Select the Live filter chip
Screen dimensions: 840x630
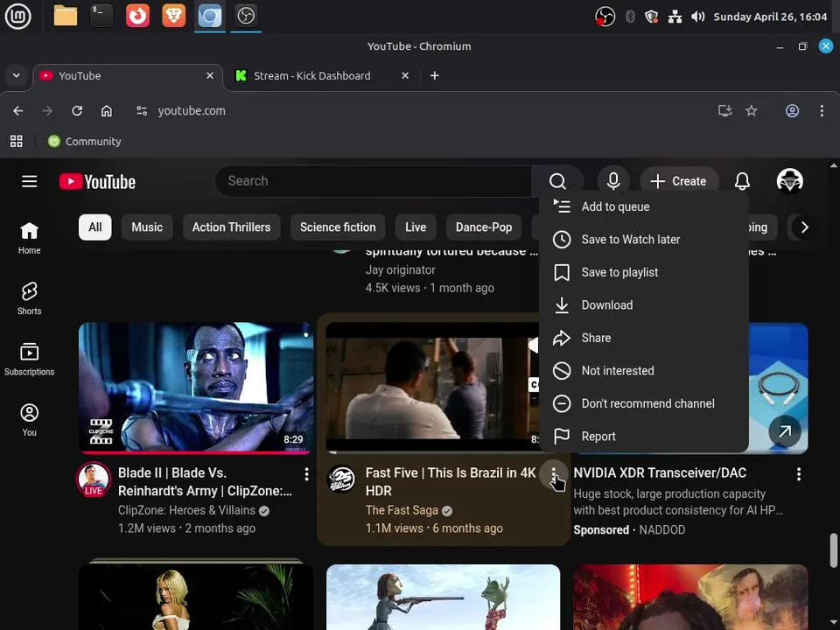tap(416, 227)
